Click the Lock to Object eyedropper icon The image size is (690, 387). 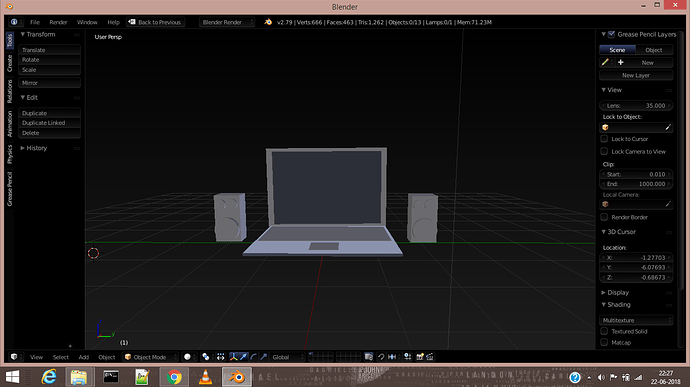[668, 127]
